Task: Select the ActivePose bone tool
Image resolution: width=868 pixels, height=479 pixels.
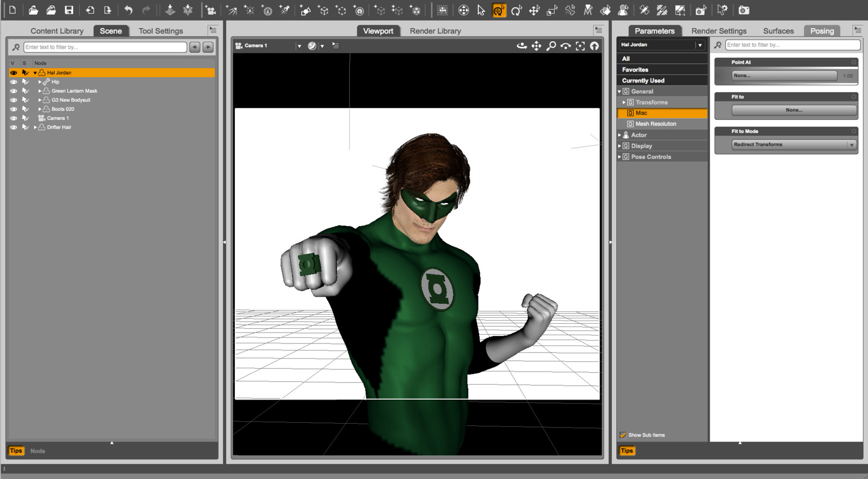Action: [570, 10]
